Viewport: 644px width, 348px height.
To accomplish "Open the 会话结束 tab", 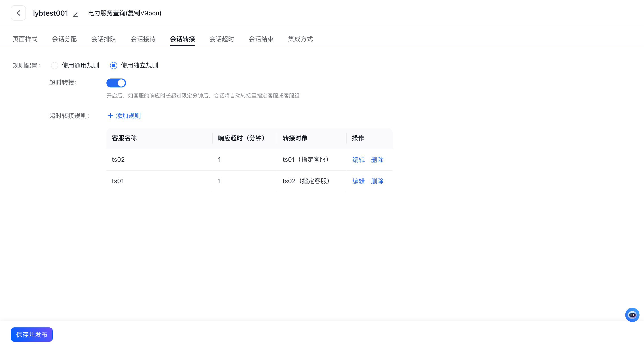I will (261, 39).
